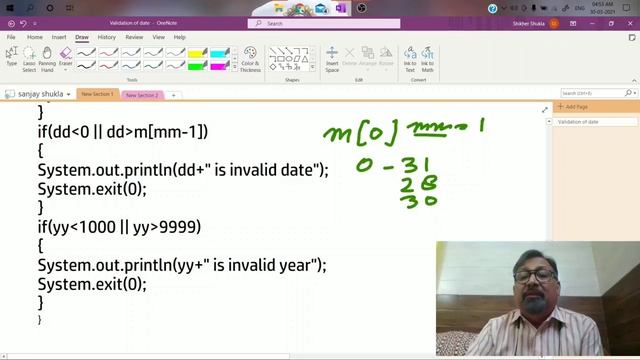Expand the Shapes gallery more arrow
This screenshot has height=360, width=640.
313,68
